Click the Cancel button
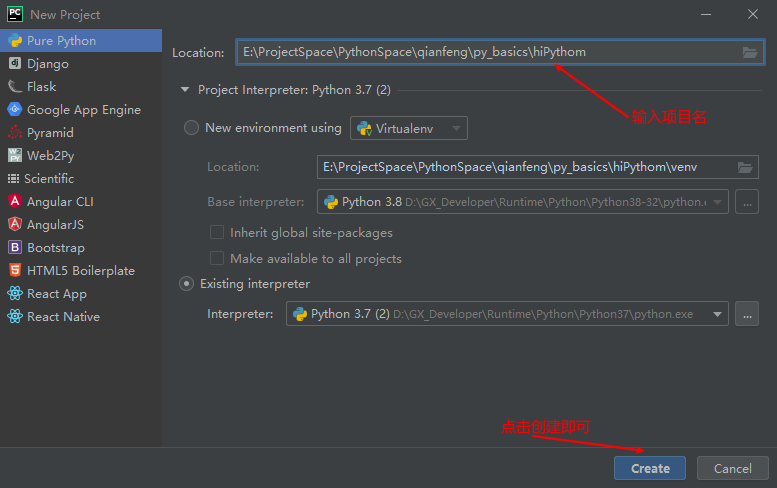Image resolution: width=777 pixels, height=488 pixels. point(732,468)
